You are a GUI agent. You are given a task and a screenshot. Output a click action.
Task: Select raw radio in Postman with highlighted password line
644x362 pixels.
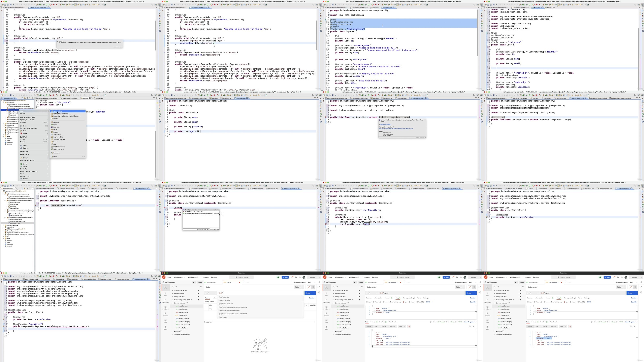tap(564, 302)
